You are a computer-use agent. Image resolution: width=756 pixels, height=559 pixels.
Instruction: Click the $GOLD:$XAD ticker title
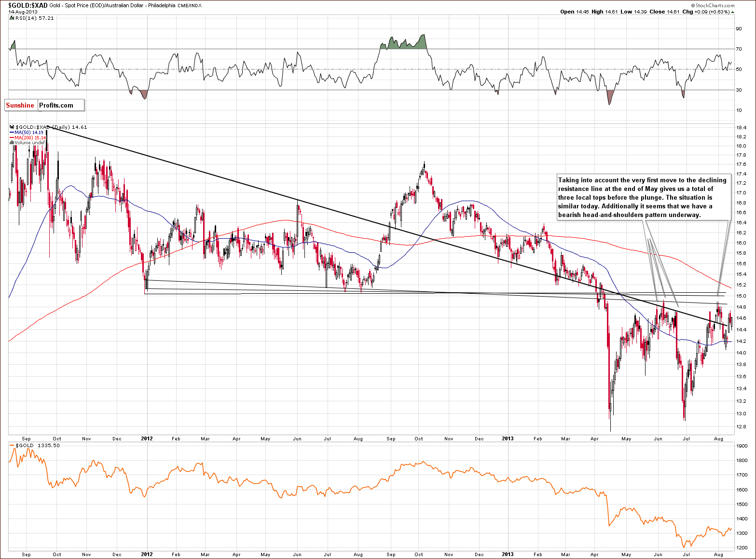pos(28,5)
